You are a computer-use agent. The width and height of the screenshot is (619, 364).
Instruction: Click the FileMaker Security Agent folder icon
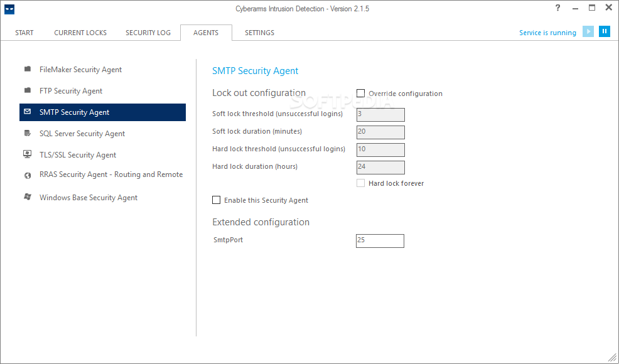coord(28,69)
